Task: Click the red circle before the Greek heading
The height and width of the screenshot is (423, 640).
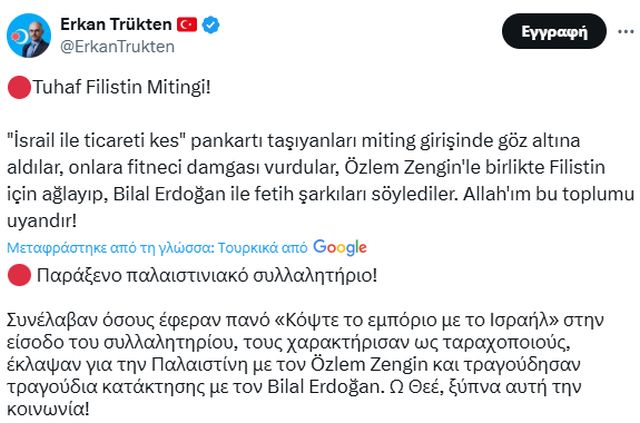Action: tap(17, 273)
